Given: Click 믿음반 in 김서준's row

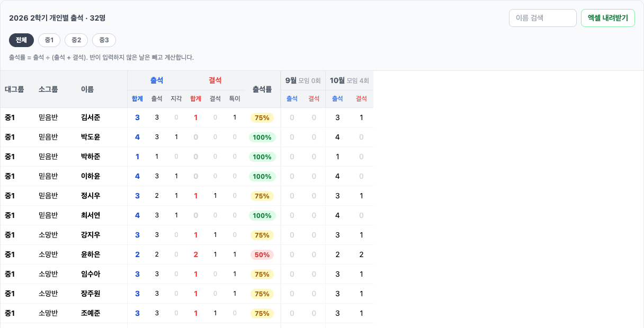Looking at the screenshot, I should click(48, 117).
